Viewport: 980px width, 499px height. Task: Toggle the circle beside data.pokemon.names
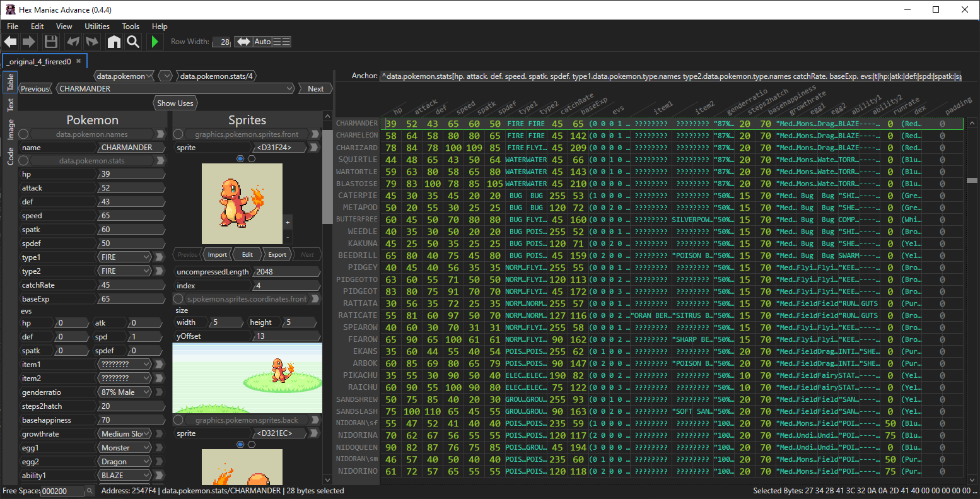tap(23, 134)
